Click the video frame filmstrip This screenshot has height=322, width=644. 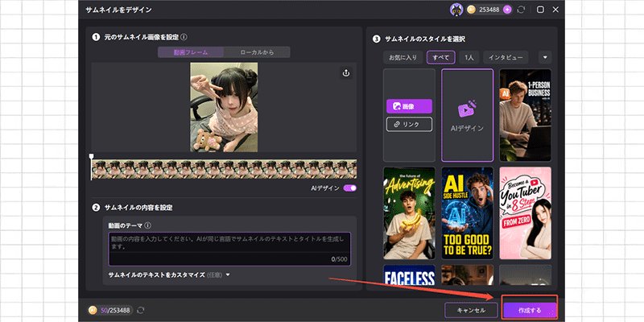(x=225, y=169)
